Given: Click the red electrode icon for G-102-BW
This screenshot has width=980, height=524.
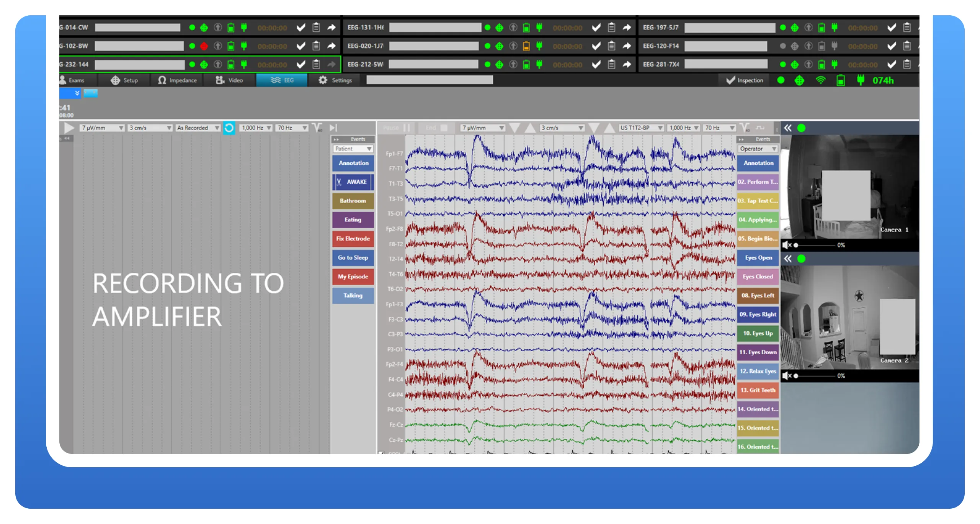Looking at the screenshot, I should (204, 46).
